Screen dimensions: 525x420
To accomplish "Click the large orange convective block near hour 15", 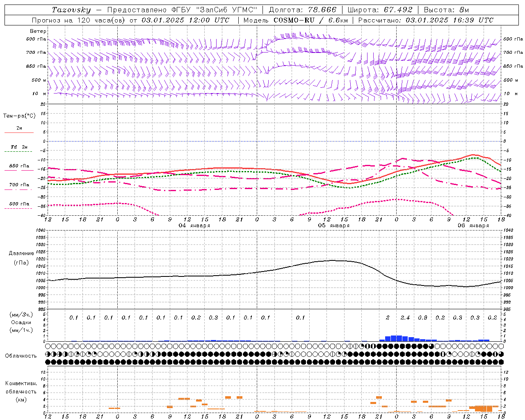I will pyautogui.click(x=483, y=409).
